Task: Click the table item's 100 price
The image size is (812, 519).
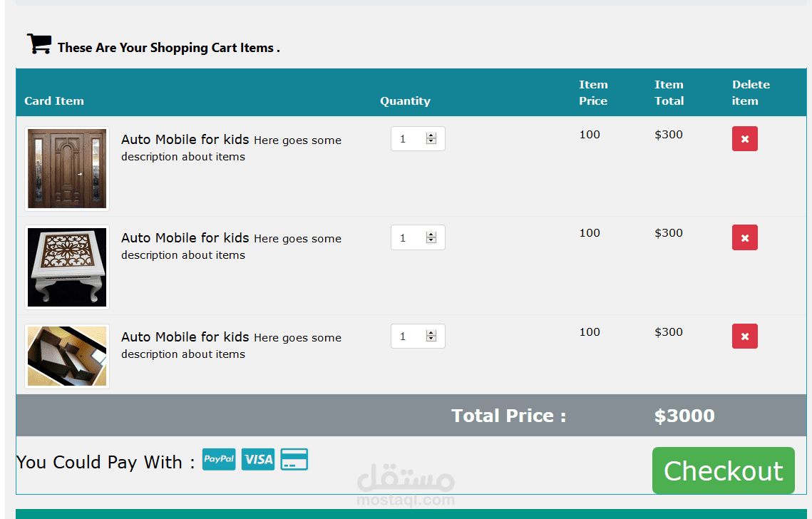Action: coord(590,233)
